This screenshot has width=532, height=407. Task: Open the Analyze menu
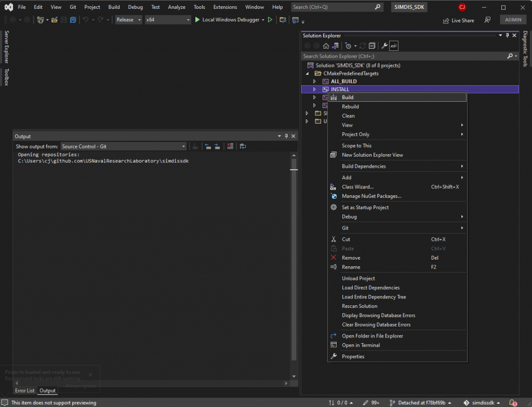pyautogui.click(x=177, y=7)
